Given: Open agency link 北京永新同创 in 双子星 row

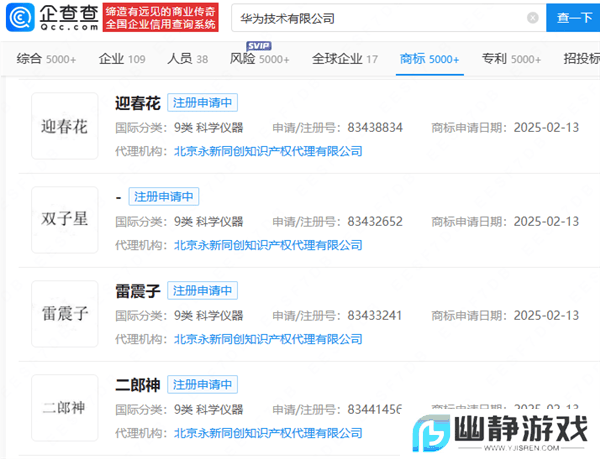Looking at the screenshot, I should point(268,245).
